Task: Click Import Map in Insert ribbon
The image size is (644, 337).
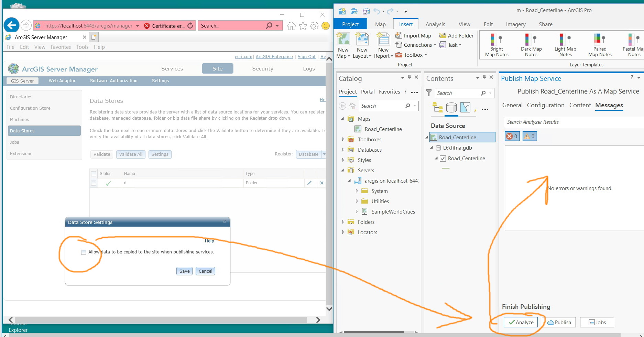Action: (x=413, y=35)
